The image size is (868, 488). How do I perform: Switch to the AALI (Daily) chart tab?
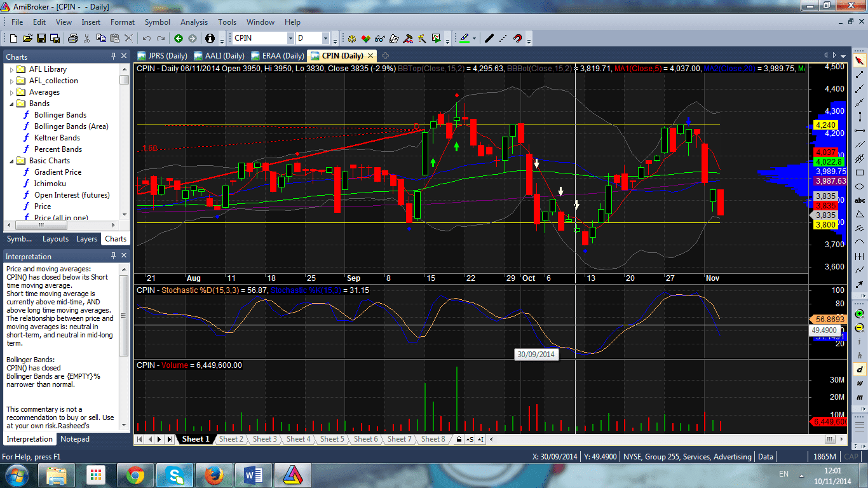tap(219, 56)
